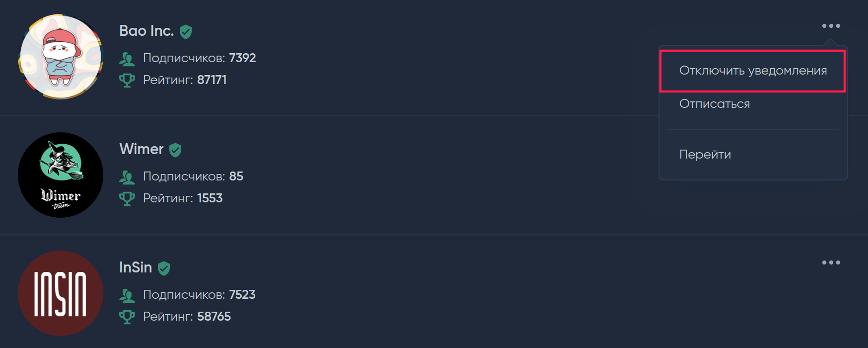Click the Wimer team avatar
The image size is (868, 348).
[x=61, y=175]
